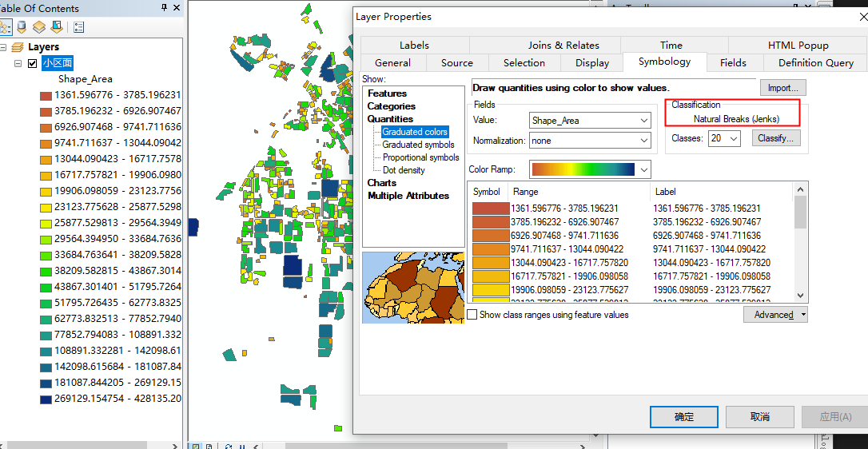Click symbol swatch for range 1361.596776 - 3785.196231

[x=491, y=209]
